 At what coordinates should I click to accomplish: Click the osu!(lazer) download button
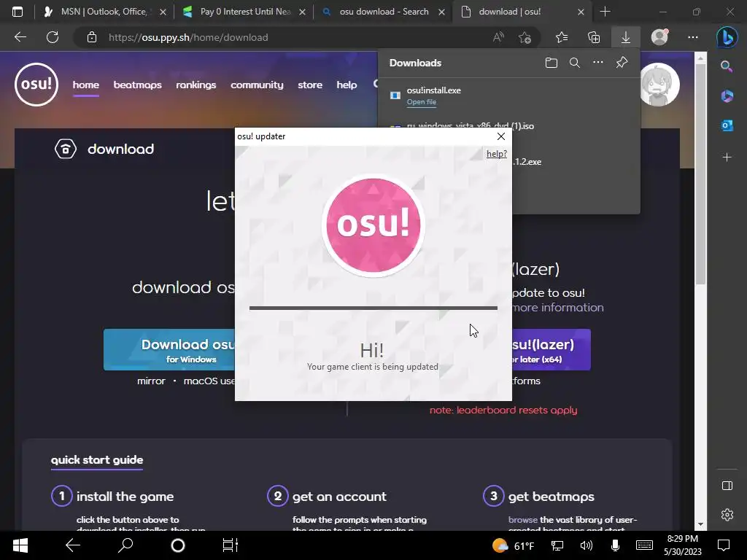551,350
